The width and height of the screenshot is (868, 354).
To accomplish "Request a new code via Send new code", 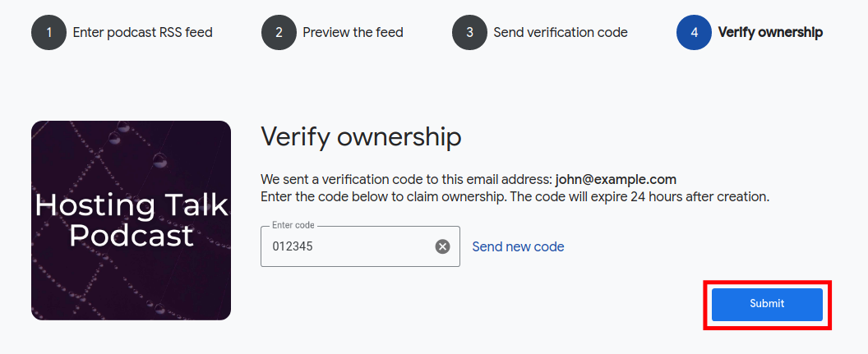I will [518, 246].
